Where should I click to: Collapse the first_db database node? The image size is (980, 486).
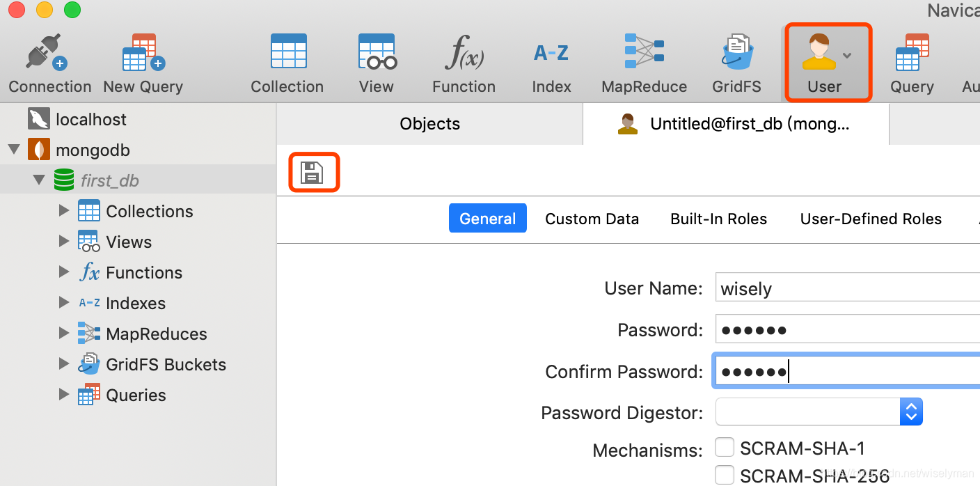39,180
